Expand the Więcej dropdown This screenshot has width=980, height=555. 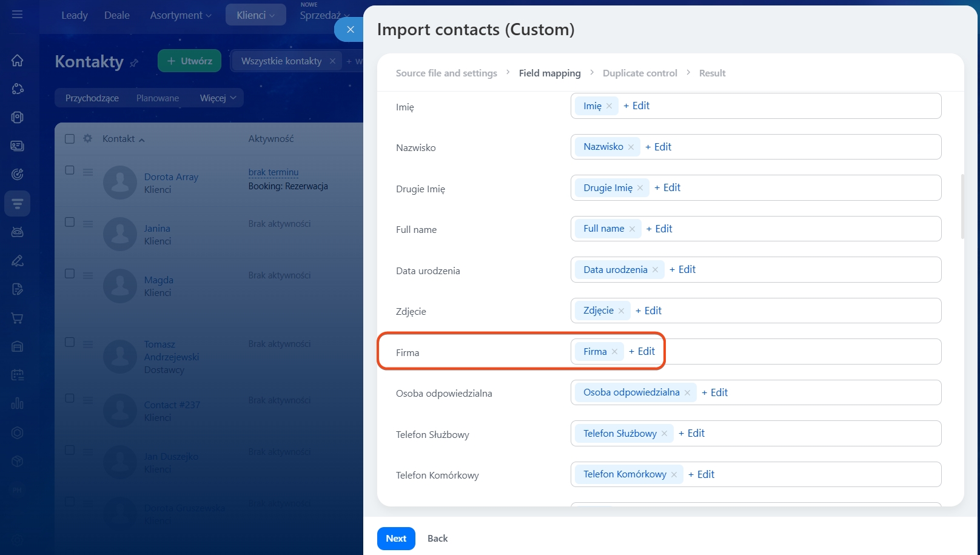pyautogui.click(x=218, y=98)
